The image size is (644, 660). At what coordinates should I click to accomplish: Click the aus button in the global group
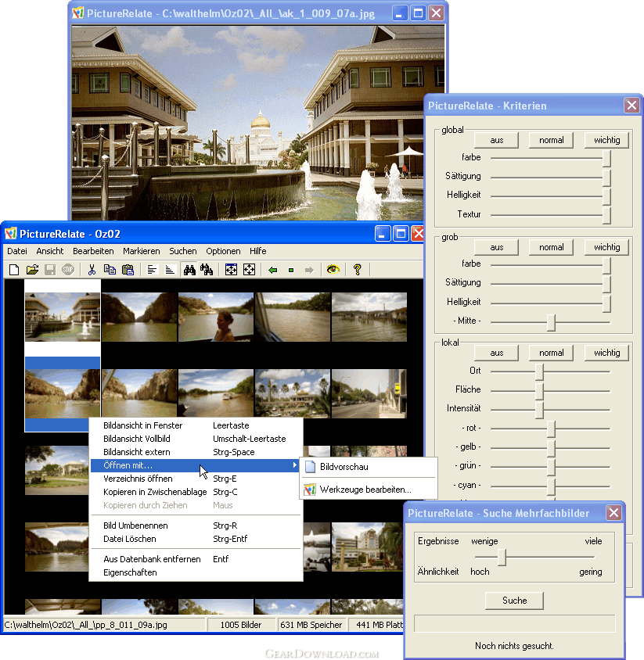pos(497,140)
